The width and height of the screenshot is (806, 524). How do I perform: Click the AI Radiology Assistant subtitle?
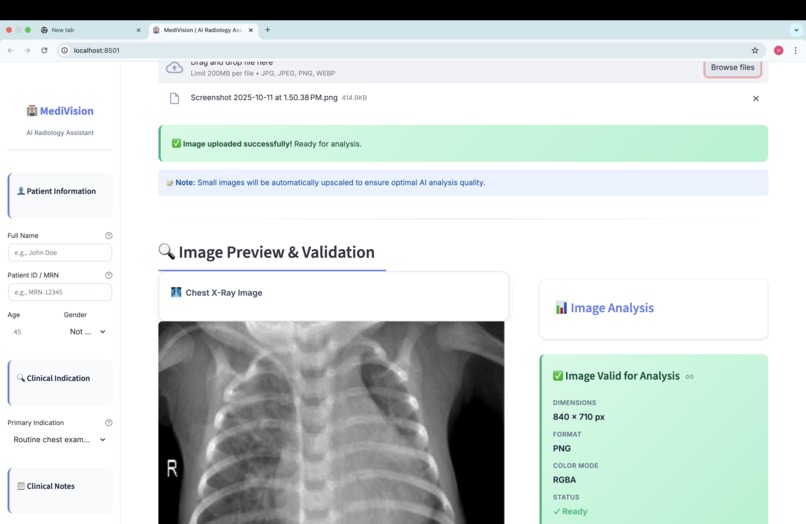click(x=60, y=133)
